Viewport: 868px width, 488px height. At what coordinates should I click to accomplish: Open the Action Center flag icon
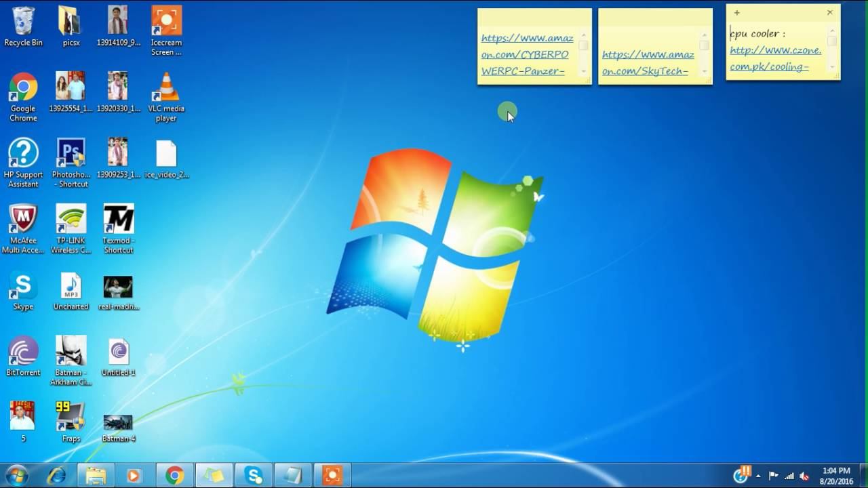tap(773, 476)
